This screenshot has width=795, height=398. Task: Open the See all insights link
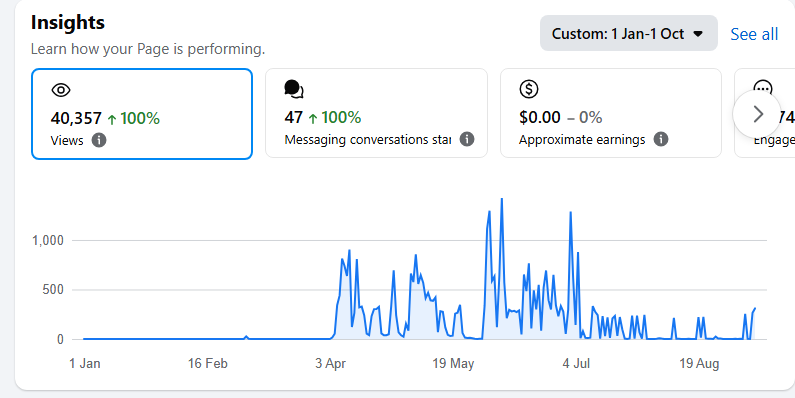click(x=754, y=34)
